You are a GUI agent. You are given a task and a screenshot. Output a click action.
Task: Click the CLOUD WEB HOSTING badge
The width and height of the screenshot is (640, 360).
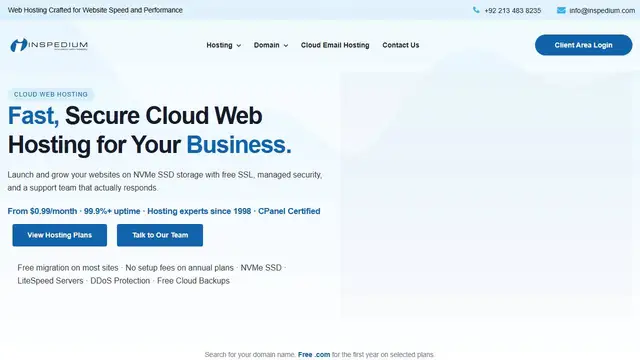pos(51,94)
